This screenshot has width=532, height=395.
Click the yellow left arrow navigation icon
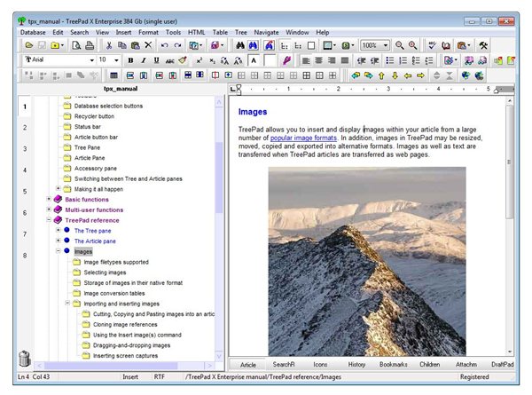click(x=408, y=75)
